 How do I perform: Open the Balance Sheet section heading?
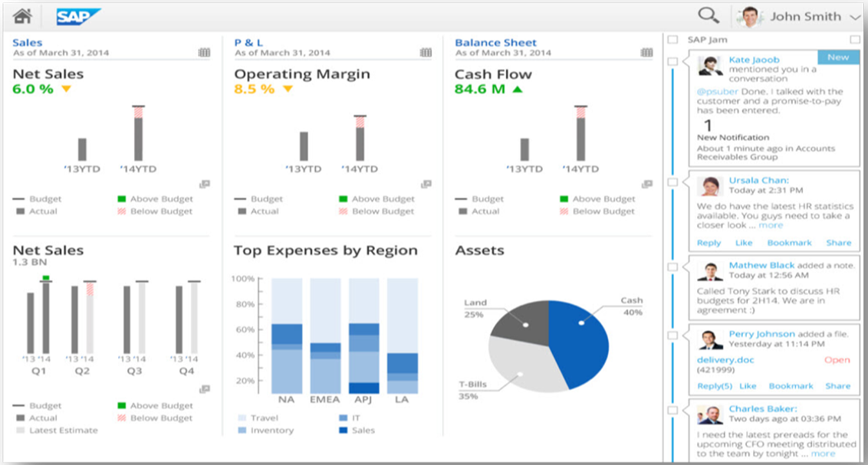point(495,43)
